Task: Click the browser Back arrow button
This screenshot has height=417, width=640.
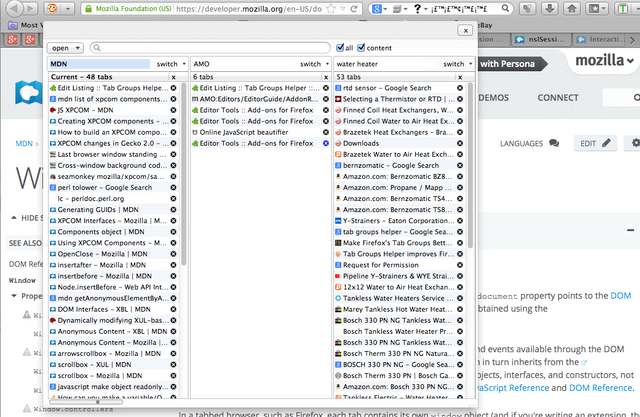Action: click(x=14, y=8)
